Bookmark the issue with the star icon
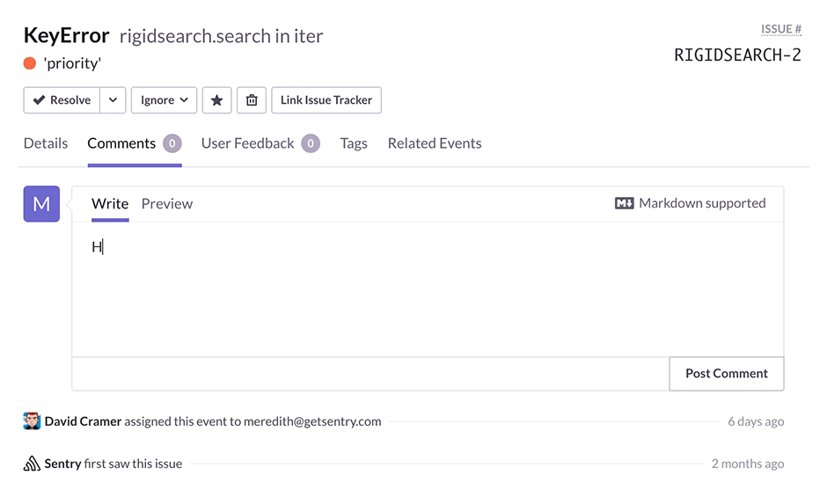The height and width of the screenshot is (504, 827). 216,100
